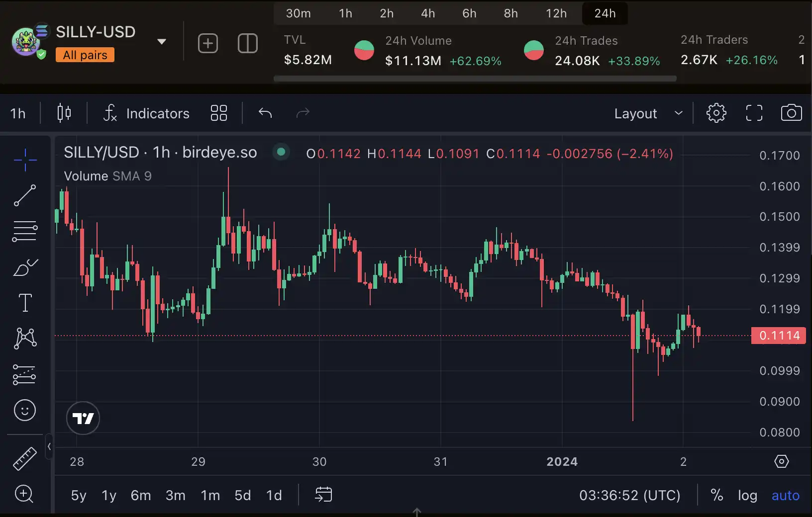The image size is (812, 517).
Task: Take a chart snapshot with camera icon
Action: point(791,113)
